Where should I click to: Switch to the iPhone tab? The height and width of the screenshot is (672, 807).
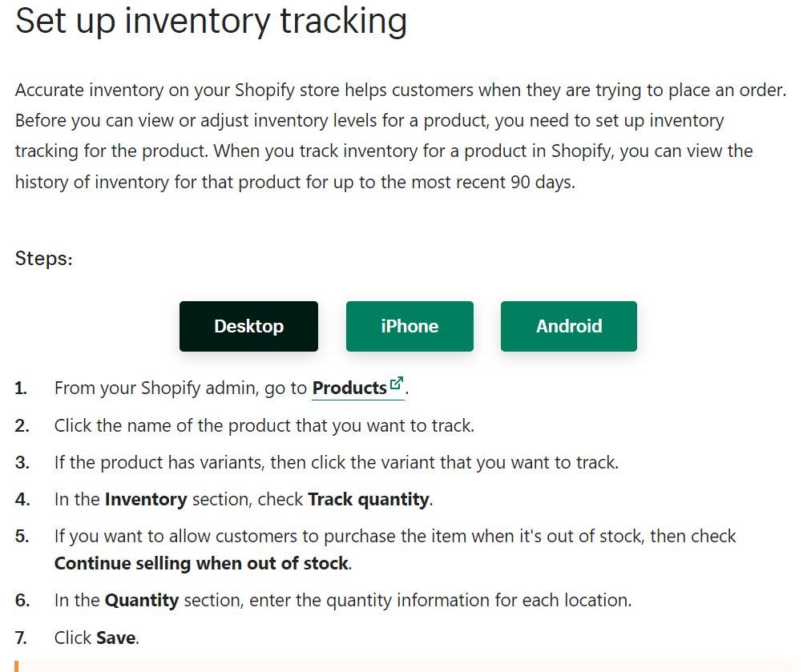410,326
